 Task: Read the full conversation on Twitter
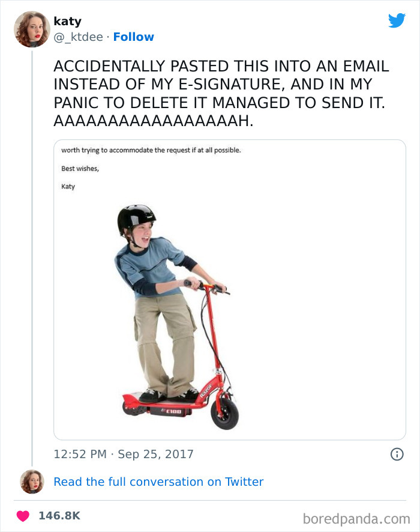[x=158, y=482]
